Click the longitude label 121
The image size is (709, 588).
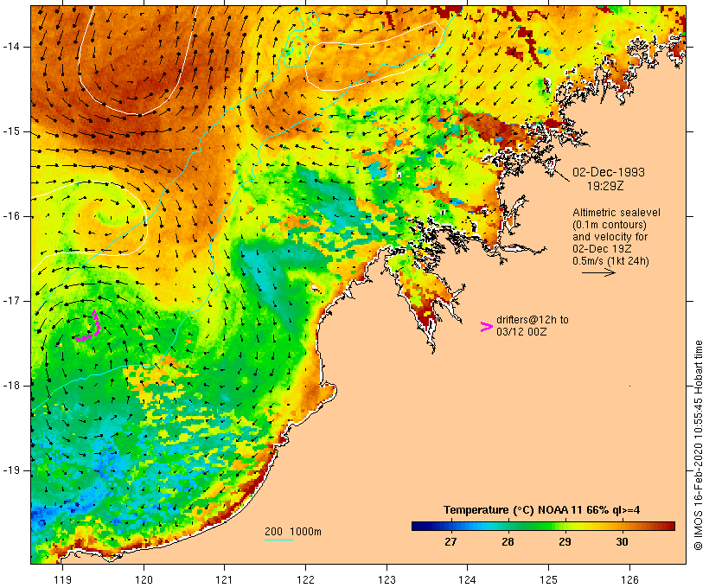224,579
